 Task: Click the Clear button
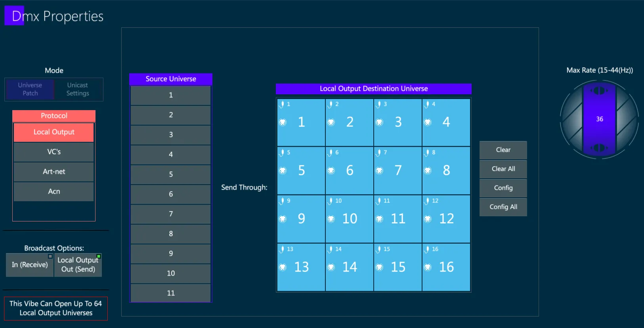coord(503,150)
